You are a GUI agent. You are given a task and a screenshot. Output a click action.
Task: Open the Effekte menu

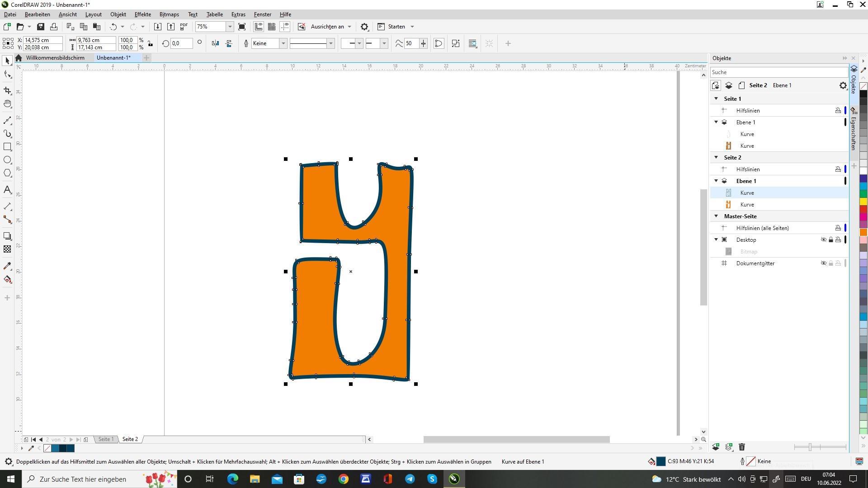point(142,14)
